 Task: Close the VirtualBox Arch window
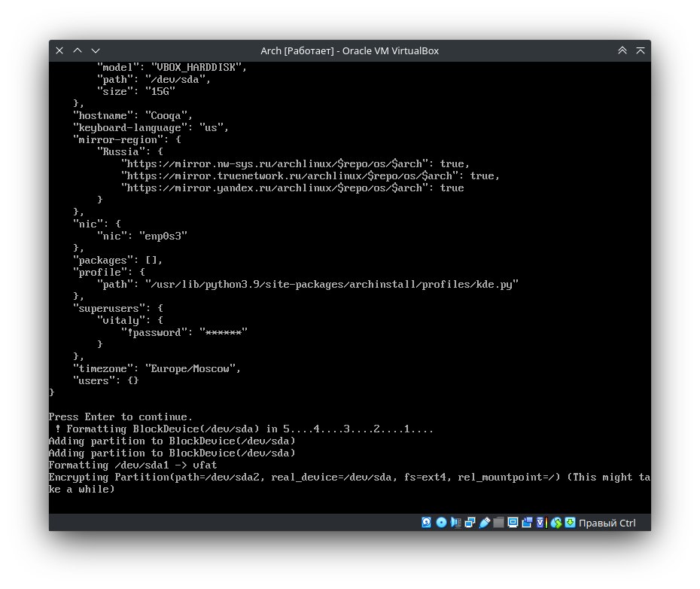coord(59,50)
